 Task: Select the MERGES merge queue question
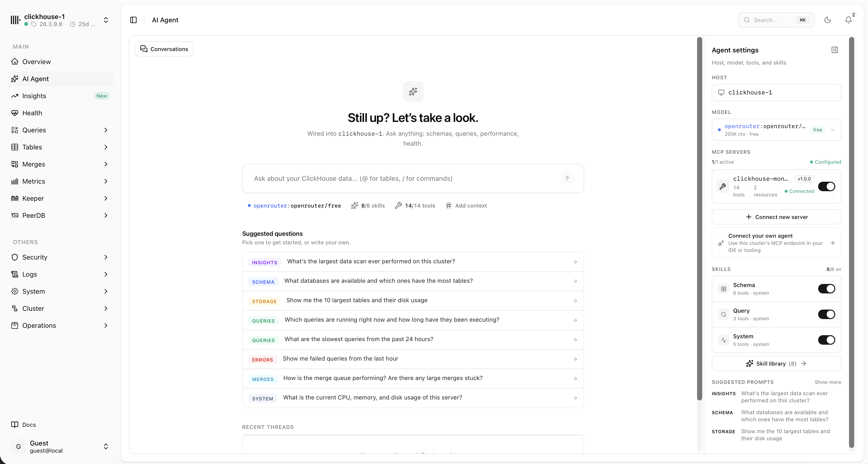tap(413, 378)
